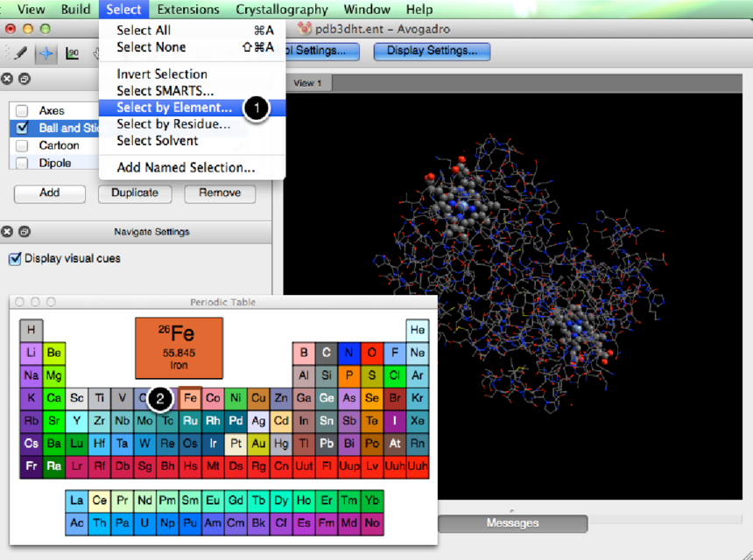This screenshot has height=560, width=753.
Task: Undock the Navigate Settings panel
Action: click(25, 232)
